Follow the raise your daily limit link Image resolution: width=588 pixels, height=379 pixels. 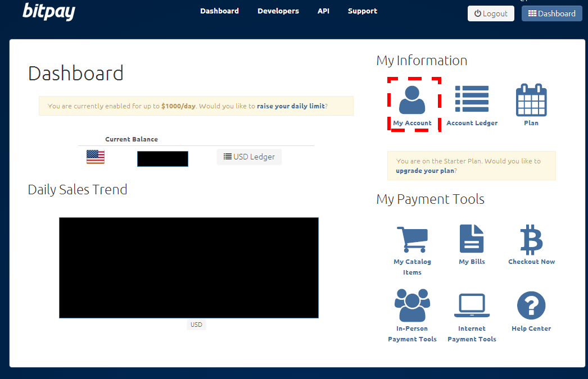(291, 106)
